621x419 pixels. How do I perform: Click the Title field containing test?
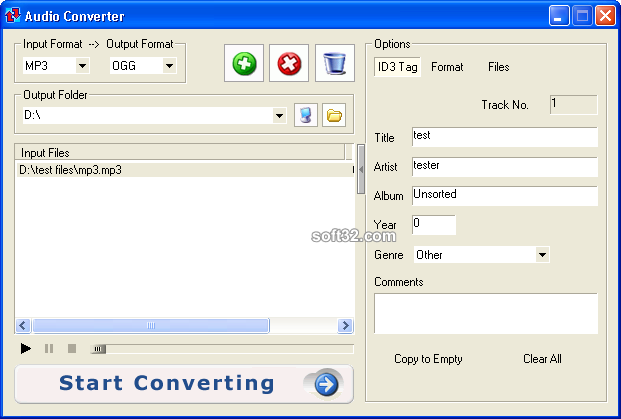pyautogui.click(x=505, y=137)
